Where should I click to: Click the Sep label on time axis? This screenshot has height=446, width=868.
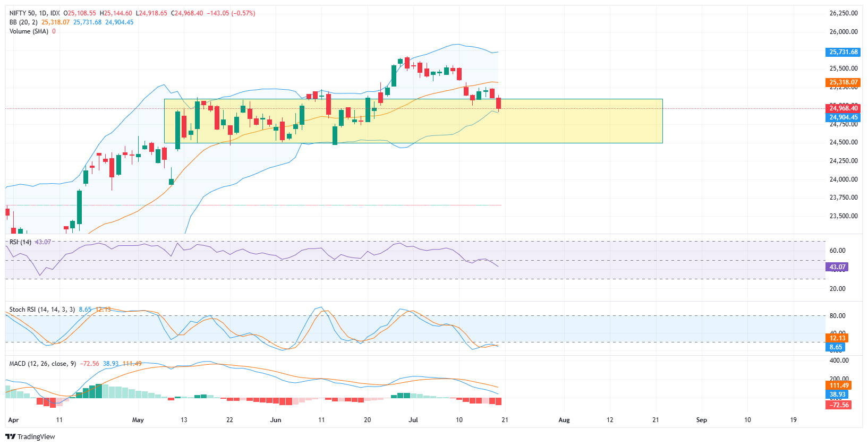(702, 420)
